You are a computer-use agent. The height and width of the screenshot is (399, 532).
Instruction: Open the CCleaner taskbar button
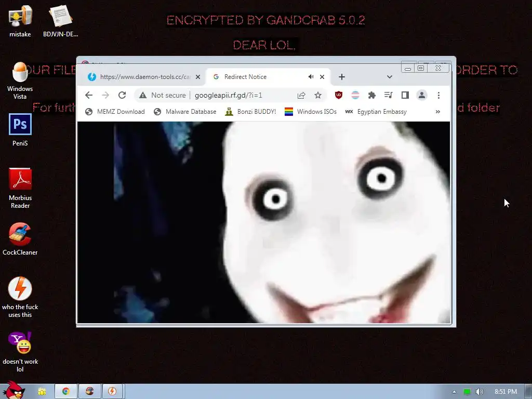89,392
